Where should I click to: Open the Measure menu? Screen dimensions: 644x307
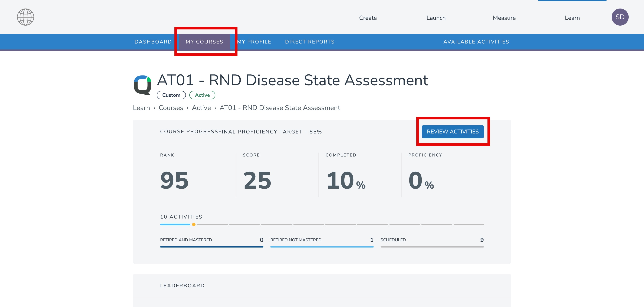pos(504,18)
